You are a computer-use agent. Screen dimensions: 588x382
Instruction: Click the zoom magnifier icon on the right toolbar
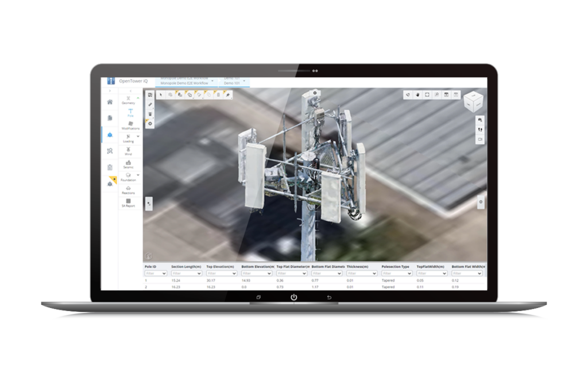click(x=436, y=94)
